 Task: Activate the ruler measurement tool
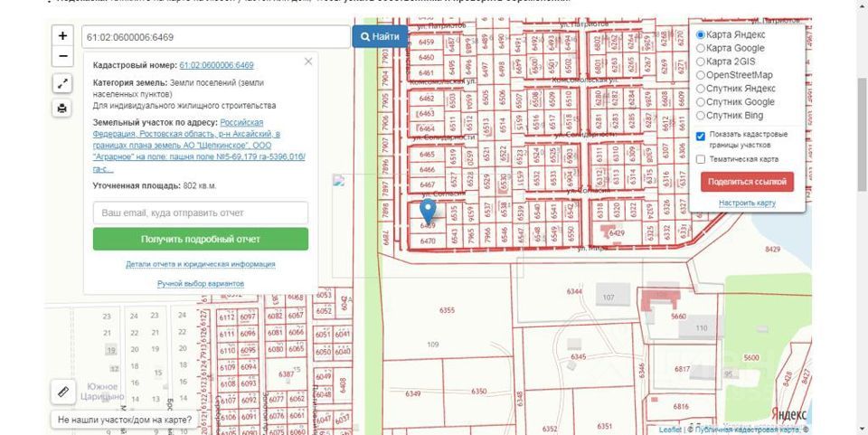coord(62,392)
